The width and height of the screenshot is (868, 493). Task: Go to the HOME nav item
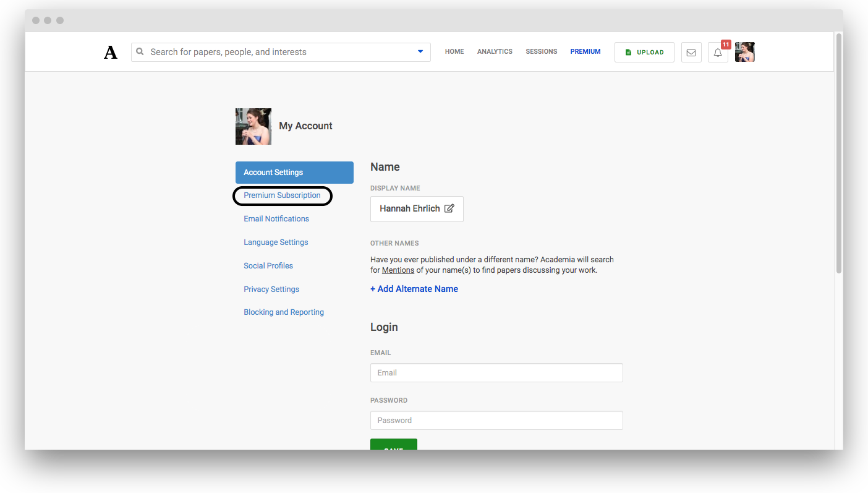coord(454,52)
